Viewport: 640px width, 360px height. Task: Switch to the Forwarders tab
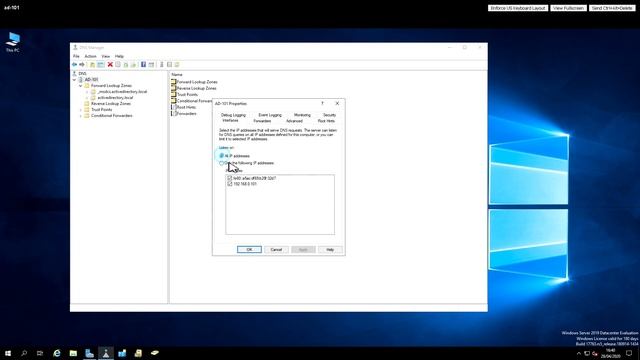coord(262,121)
